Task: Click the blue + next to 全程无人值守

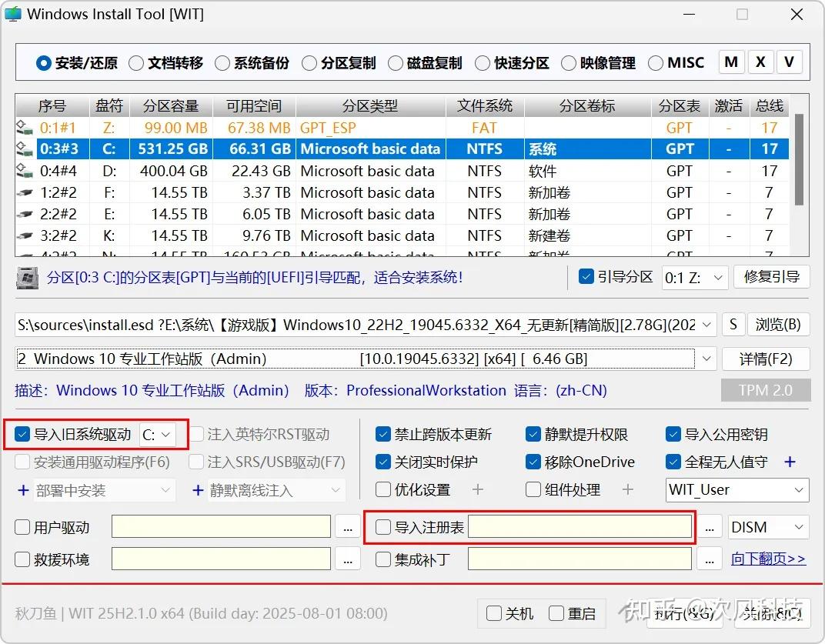Action: [x=790, y=462]
